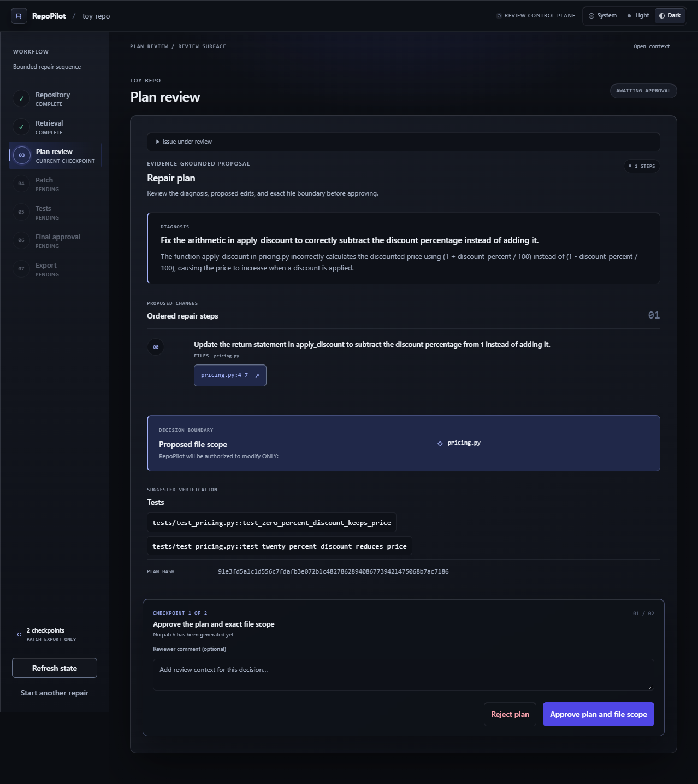The height and width of the screenshot is (784, 698).
Task: Click the 'Proposed file scope' heading
Action: click(x=193, y=444)
